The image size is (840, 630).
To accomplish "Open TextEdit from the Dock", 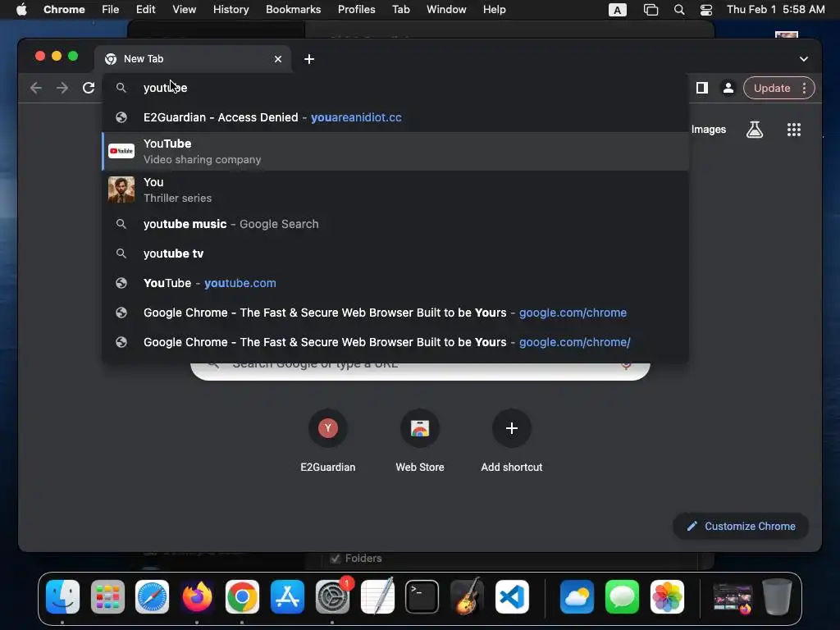I will click(377, 597).
